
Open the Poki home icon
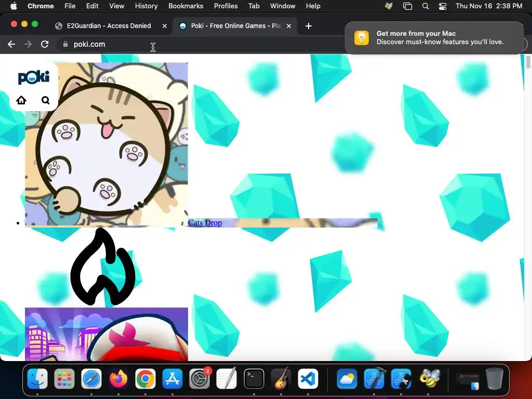tap(21, 100)
